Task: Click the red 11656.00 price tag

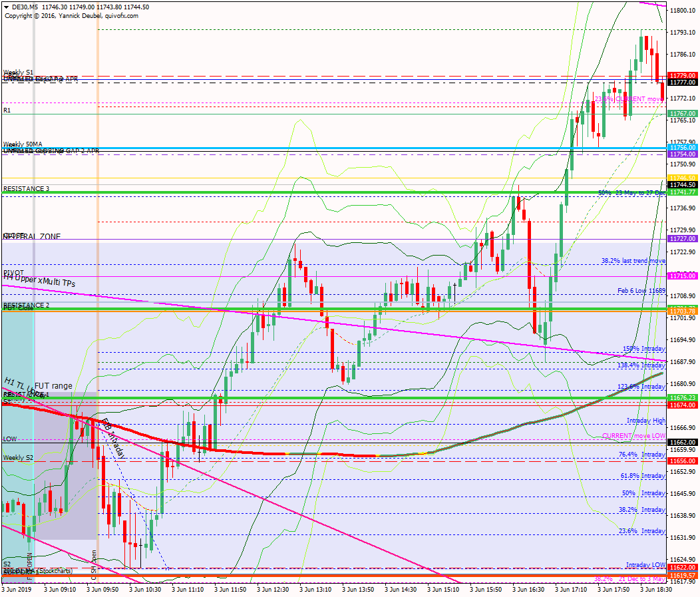Action: point(683,461)
